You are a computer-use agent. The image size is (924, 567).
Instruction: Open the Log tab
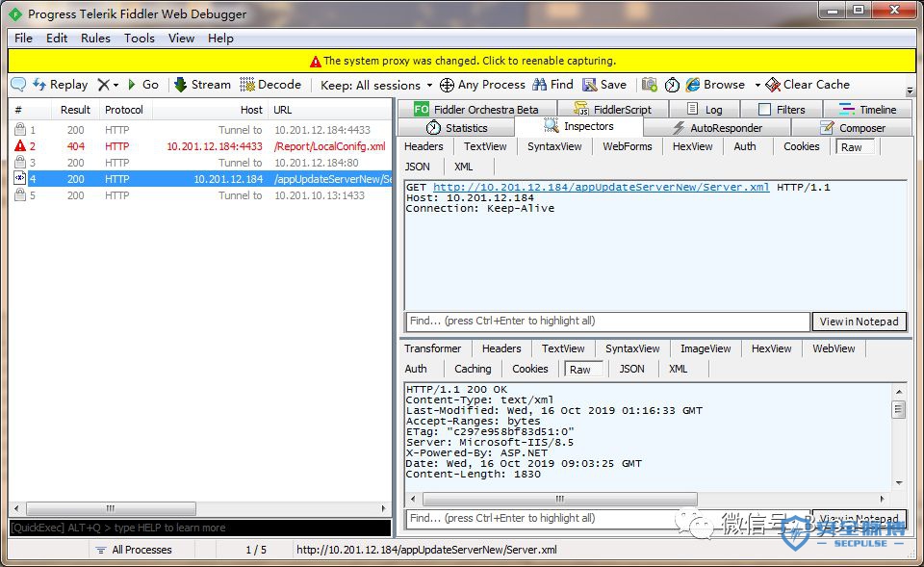[x=705, y=109]
